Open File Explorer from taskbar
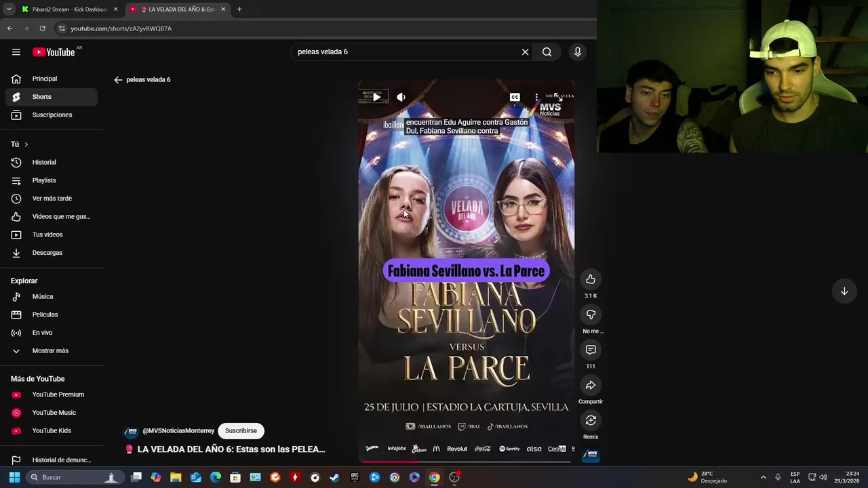Image resolution: width=868 pixels, height=488 pixels. (x=176, y=477)
